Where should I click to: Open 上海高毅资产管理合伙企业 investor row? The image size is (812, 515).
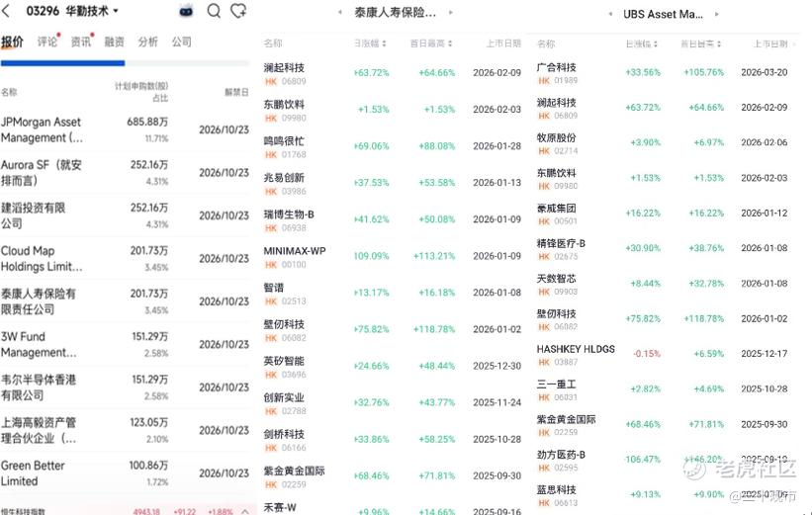(x=125, y=431)
